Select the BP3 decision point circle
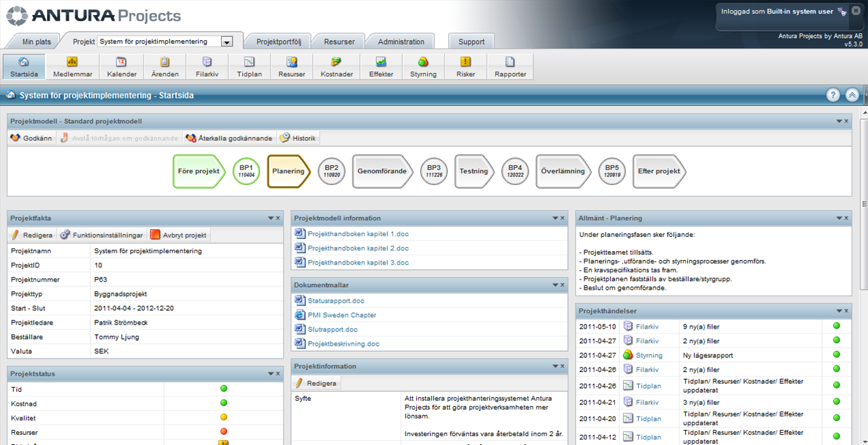This screenshot has width=868, height=445. (434, 171)
